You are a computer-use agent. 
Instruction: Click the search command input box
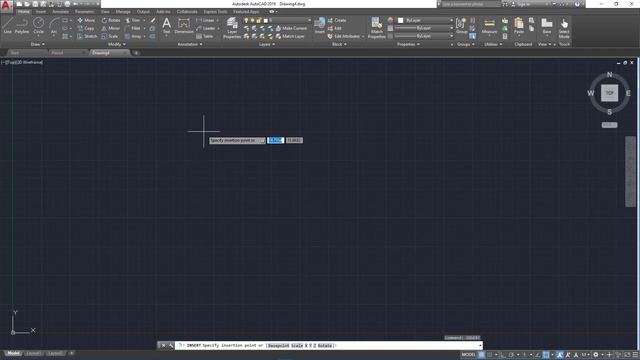coord(471,4)
